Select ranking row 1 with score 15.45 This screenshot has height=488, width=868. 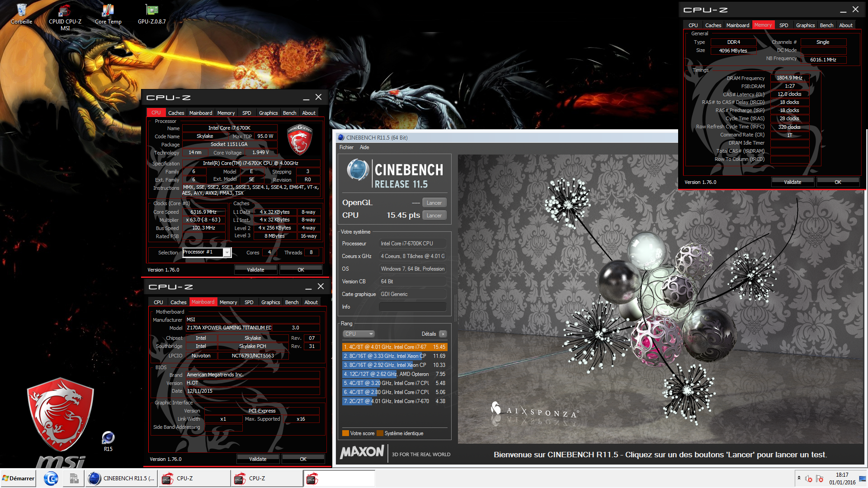pyautogui.click(x=395, y=347)
